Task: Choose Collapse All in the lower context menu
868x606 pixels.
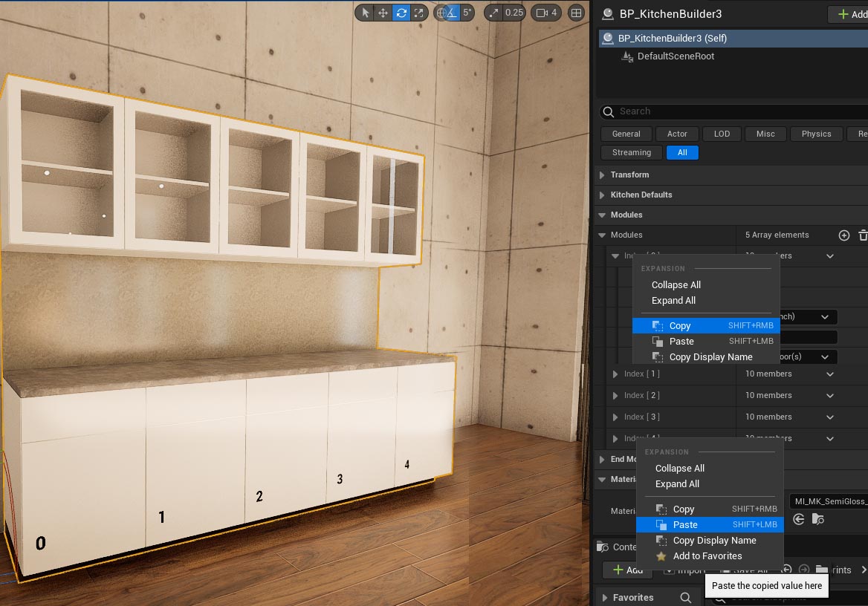Action: point(710,468)
